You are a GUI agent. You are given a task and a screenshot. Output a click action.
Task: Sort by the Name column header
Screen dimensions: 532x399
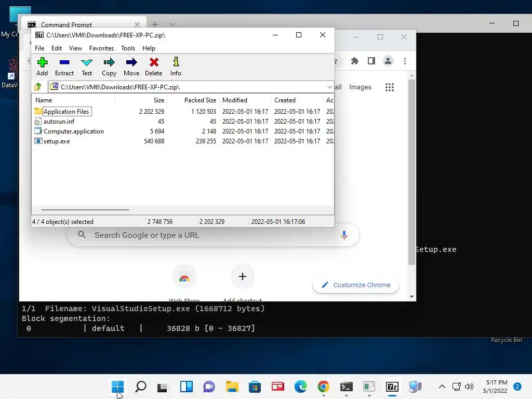click(74, 100)
